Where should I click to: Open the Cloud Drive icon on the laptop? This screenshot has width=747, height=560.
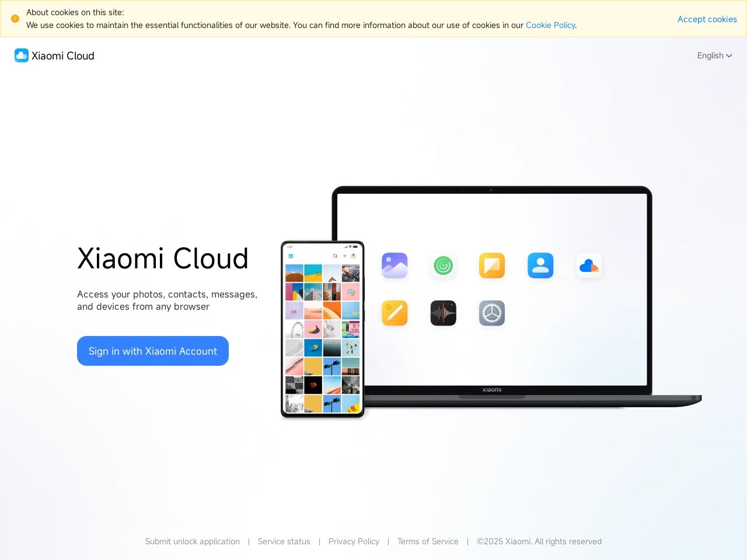point(589,265)
